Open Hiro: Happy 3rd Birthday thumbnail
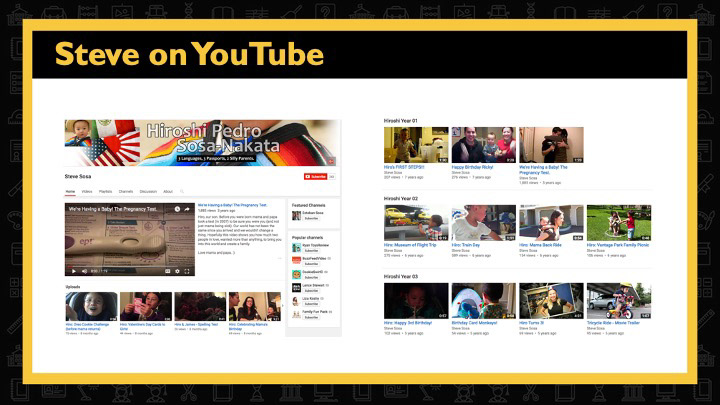720x405 pixels. coord(416,301)
